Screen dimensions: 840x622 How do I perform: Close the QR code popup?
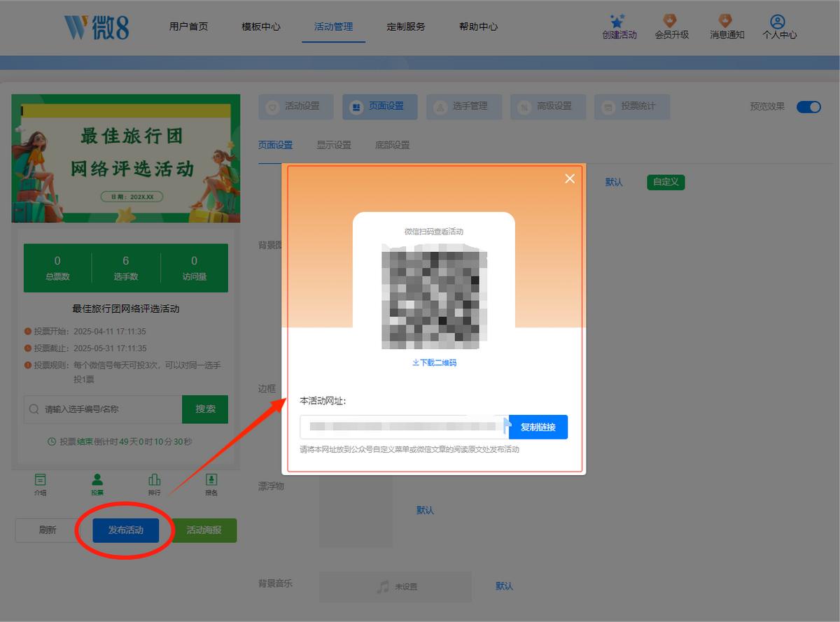(570, 178)
